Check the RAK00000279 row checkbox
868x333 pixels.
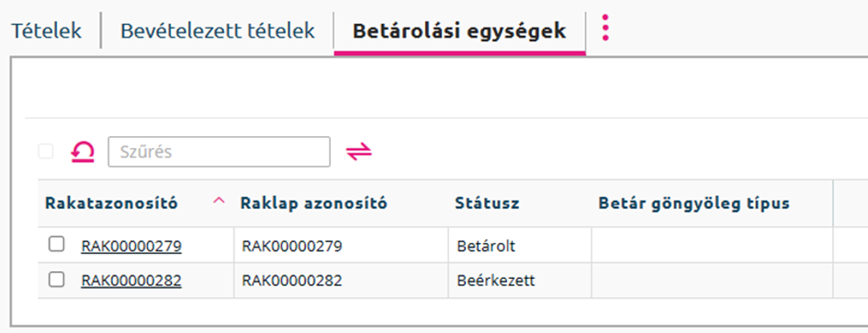56,245
